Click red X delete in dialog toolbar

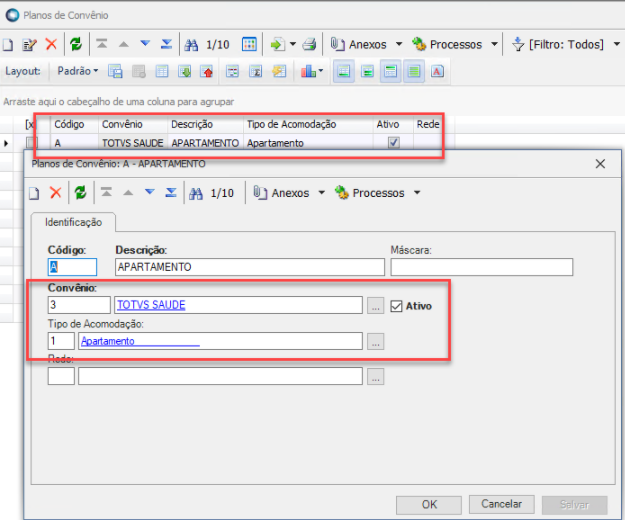point(55,193)
